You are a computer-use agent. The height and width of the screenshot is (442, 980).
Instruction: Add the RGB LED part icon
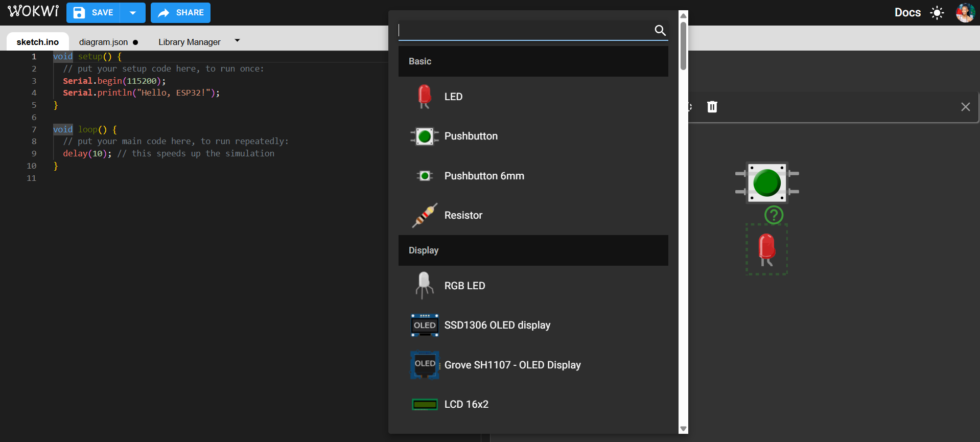424,285
